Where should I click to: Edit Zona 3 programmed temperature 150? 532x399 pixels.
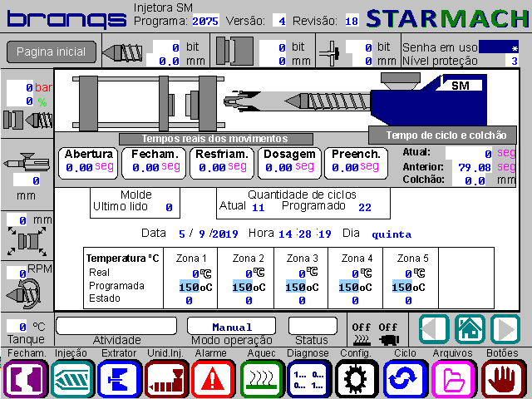[295, 288]
